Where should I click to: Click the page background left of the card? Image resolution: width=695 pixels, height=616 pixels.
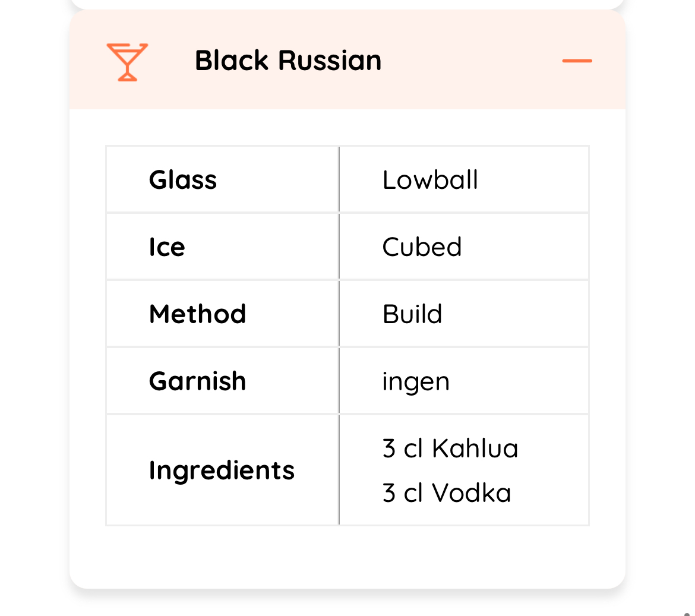pyautogui.click(x=34, y=297)
